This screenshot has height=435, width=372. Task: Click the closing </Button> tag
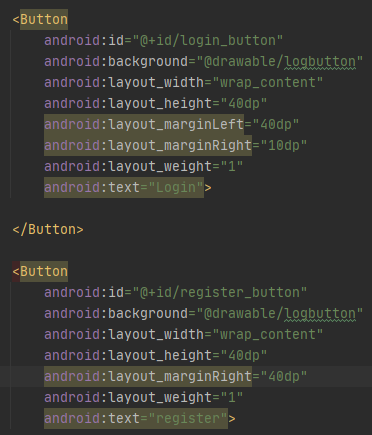click(48, 230)
